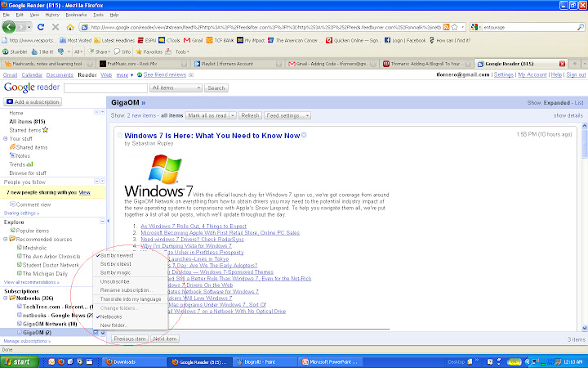The height and width of the screenshot is (368, 588).
Task: Click the Refresh button
Action: [250, 115]
